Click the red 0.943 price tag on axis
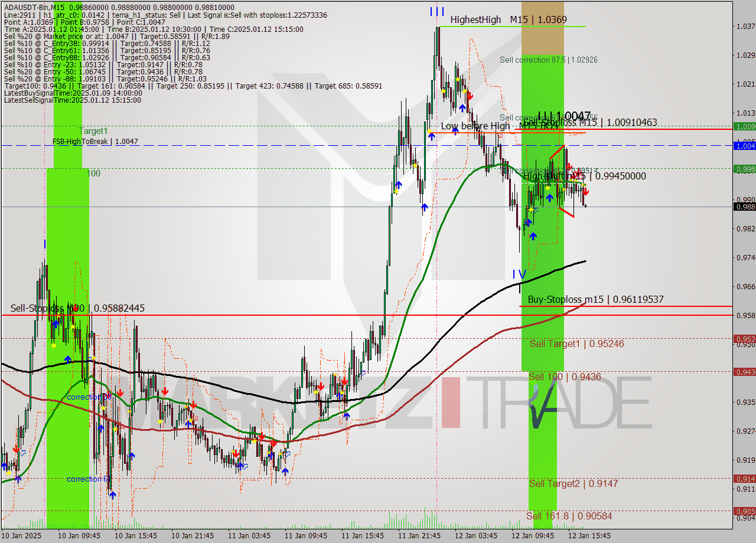The image size is (756, 543). point(744,371)
